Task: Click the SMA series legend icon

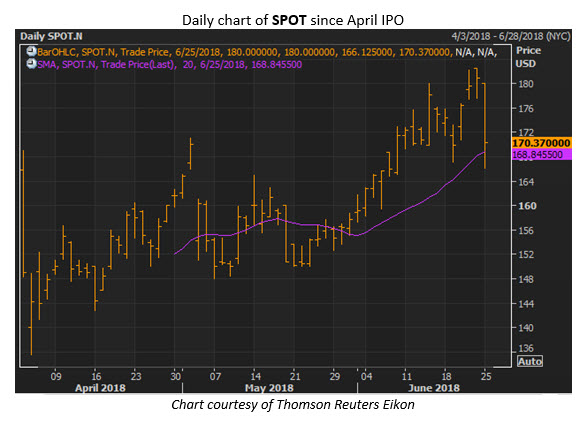Action: click(x=31, y=64)
